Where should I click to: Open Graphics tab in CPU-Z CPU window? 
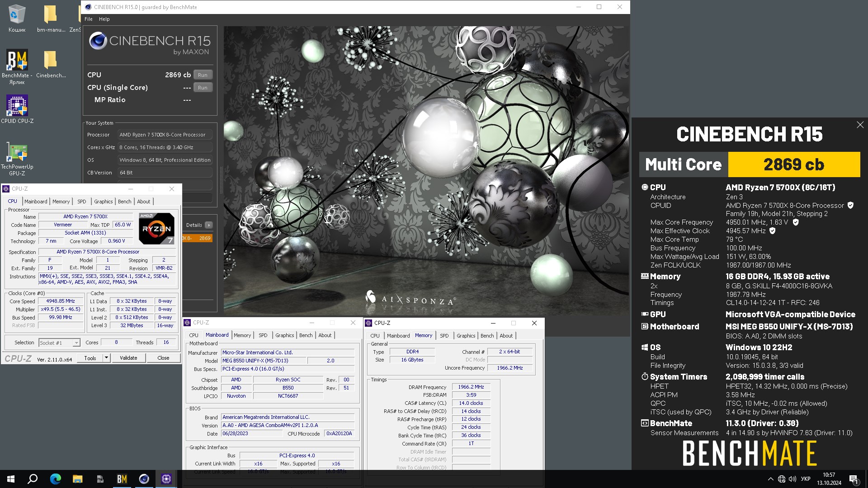pyautogui.click(x=104, y=202)
